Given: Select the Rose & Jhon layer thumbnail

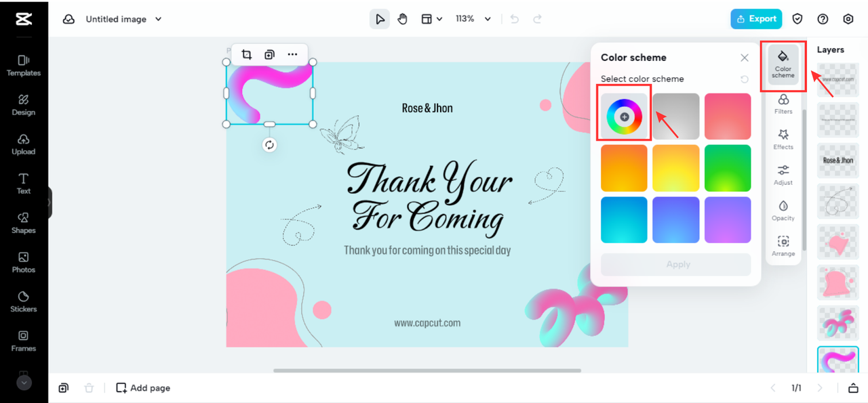Looking at the screenshot, I should 838,161.
